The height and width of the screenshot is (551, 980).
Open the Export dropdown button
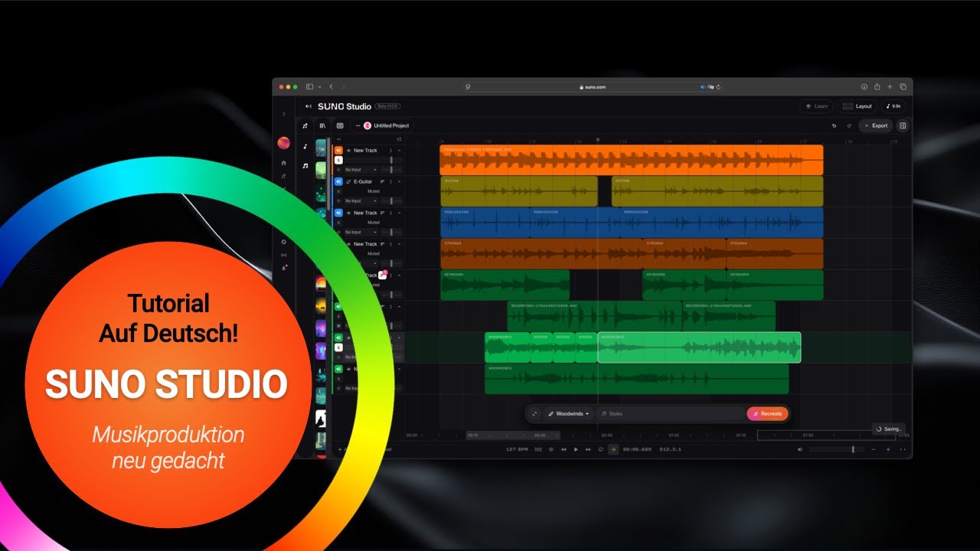pos(876,126)
